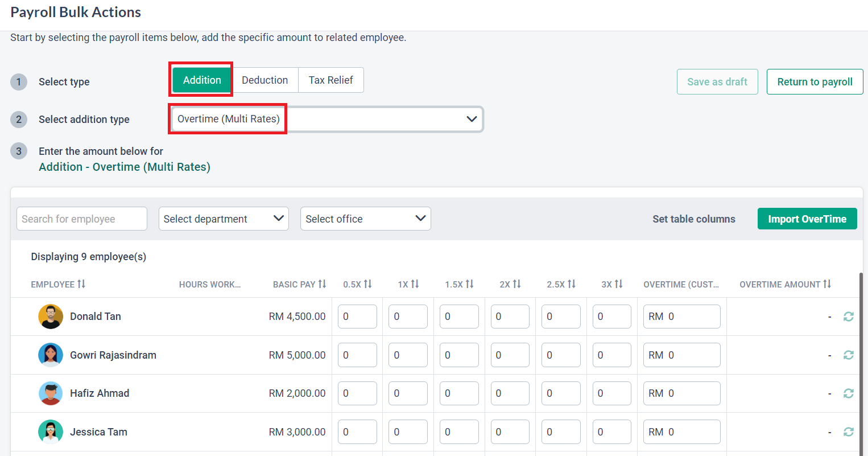
Task: Click the Displaying 9 employee(s) text
Action: [x=89, y=257]
